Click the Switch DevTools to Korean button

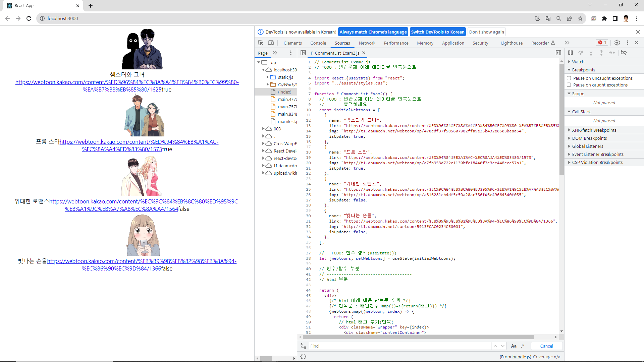(437, 32)
